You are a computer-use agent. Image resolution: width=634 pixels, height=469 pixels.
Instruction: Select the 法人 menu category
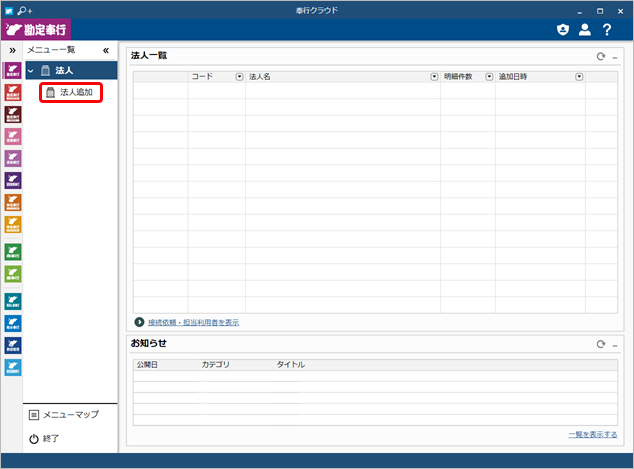72,70
